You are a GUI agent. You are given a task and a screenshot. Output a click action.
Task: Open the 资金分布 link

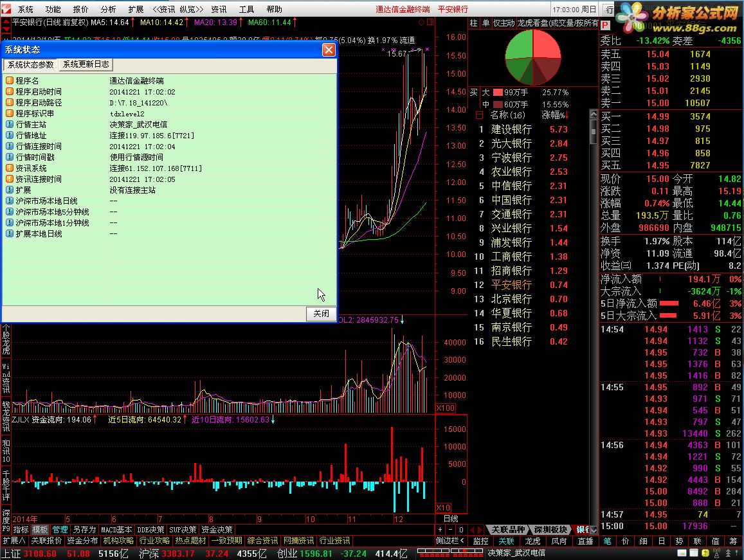coord(82,541)
